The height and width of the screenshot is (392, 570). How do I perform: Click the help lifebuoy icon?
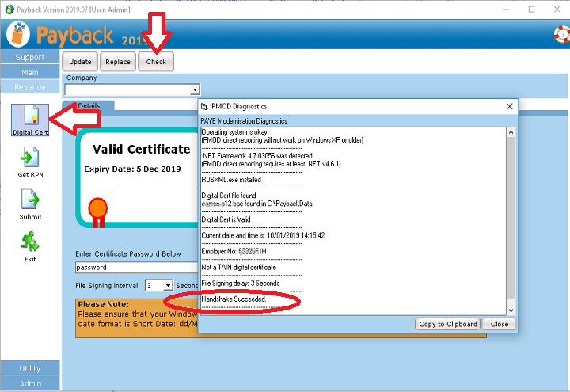click(560, 35)
